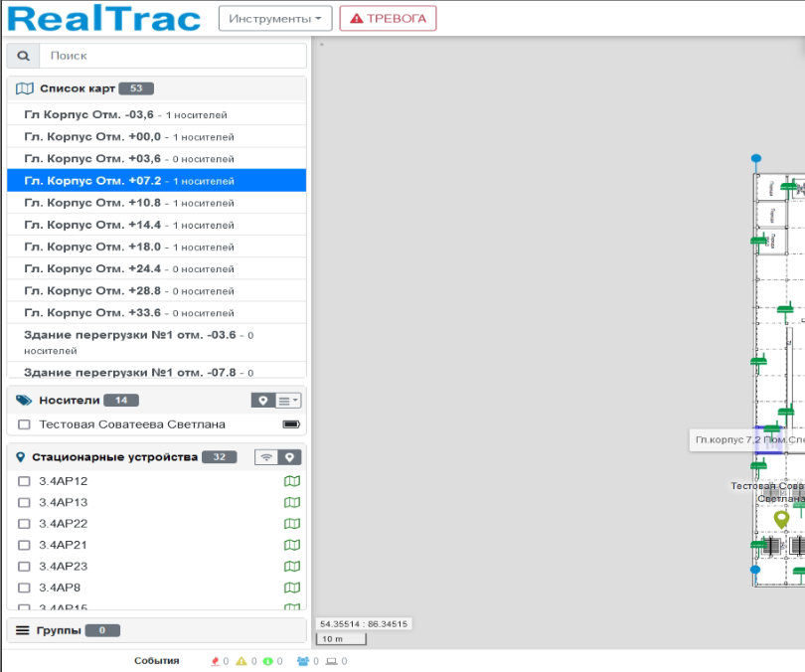Click the stationary devices location marker icon
Viewport: 805px width, 672px height.
[x=289, y=457]
